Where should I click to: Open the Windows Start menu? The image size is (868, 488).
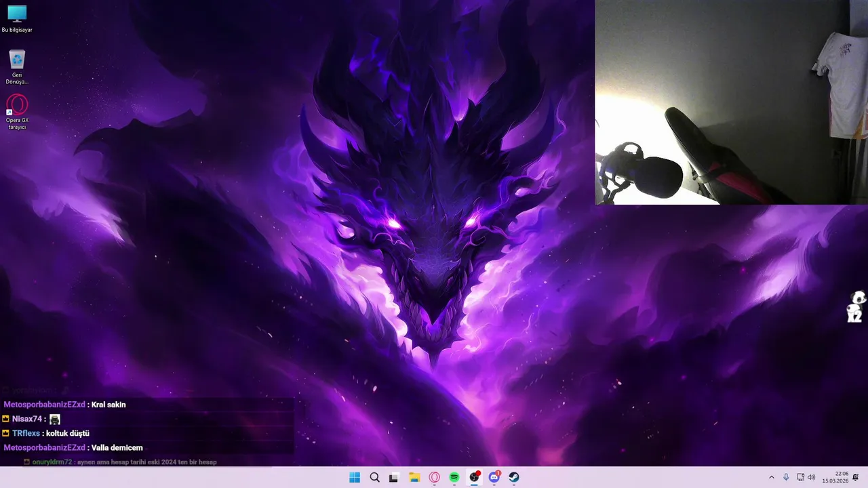tap(355, 477)
